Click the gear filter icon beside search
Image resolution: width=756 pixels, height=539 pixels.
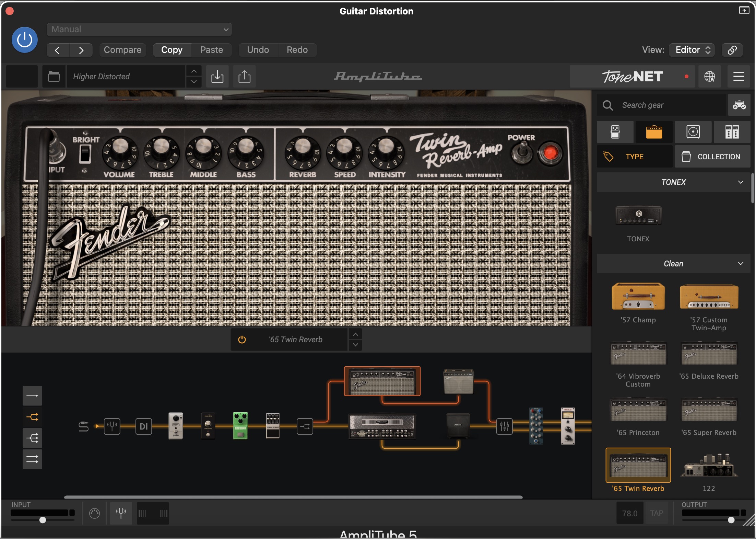click(x=739, y=105)
